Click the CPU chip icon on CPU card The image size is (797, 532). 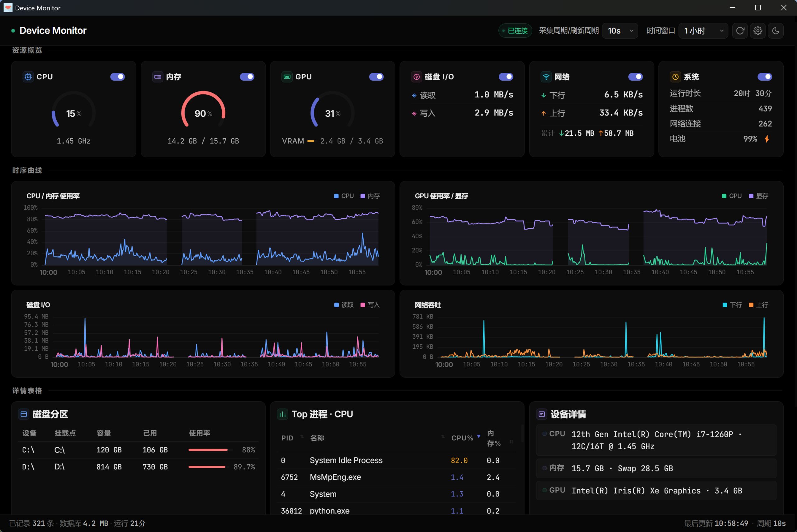tap(28, 77)
